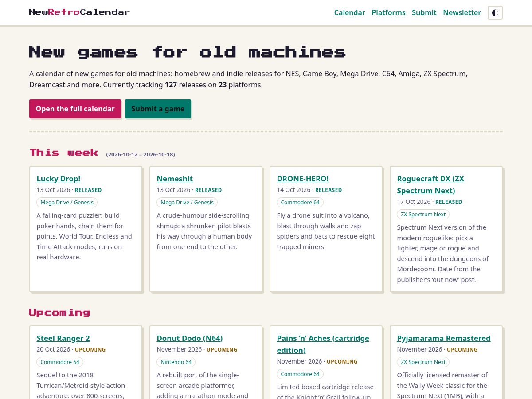Image resolution: width=532 pixels, height=399 pixels.
Task: Open the Pyjamarama Remastered title
Action: tap(444, 338)
